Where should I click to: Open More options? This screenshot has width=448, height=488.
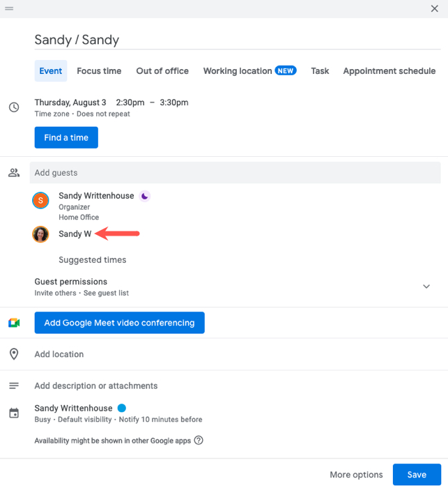pos(356,475)
